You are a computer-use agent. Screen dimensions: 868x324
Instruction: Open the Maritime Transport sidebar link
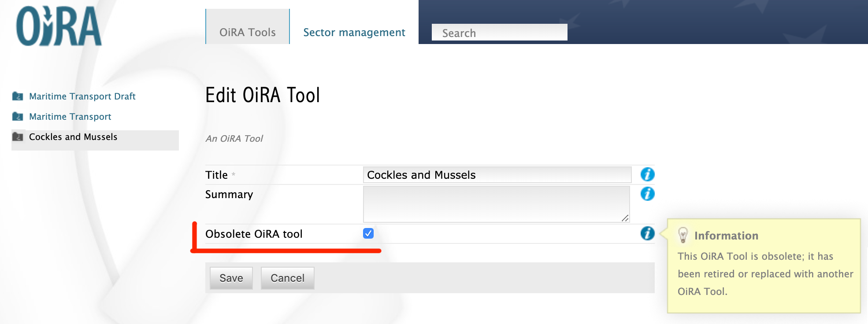(70, 117)
